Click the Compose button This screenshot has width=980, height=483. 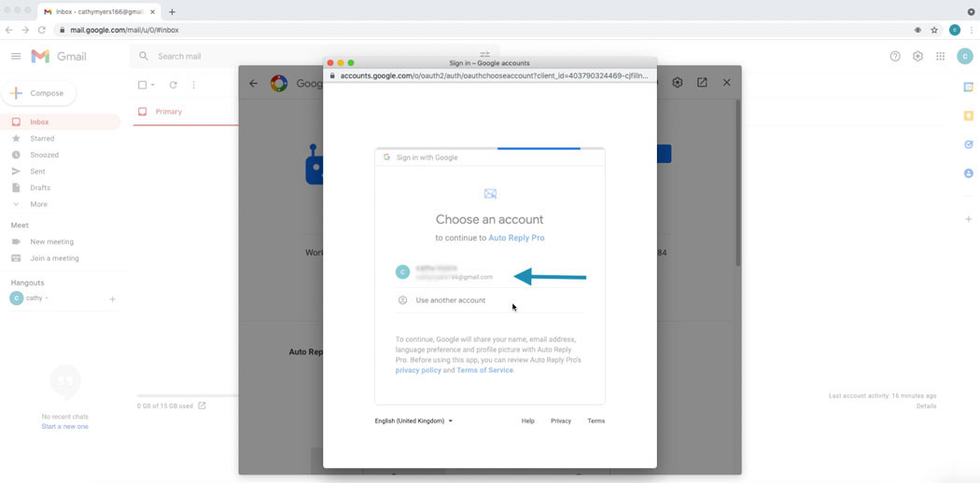[x=39, y=93]
